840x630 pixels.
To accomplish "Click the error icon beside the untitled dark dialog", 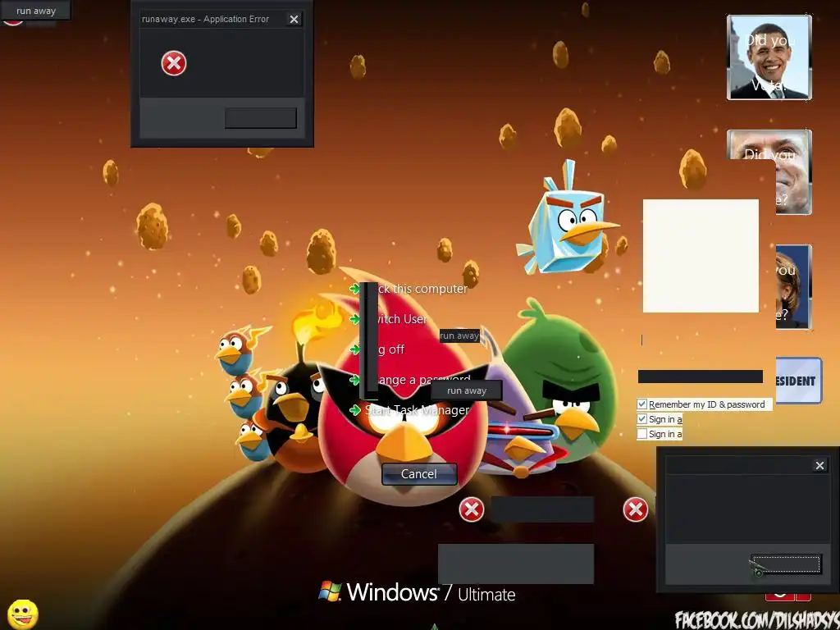I will (636, 509).
